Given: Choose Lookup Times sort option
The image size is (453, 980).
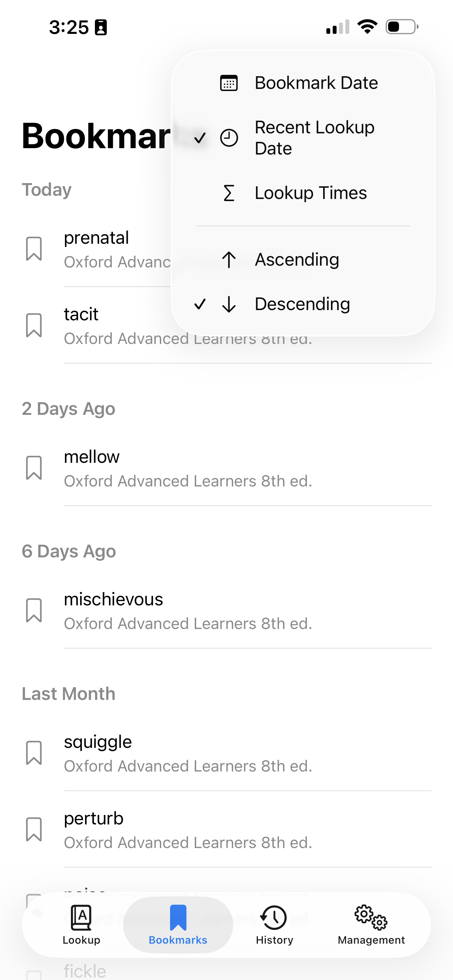Looking at the screenshot, I should pyautogui.click(x=311, y=193).
